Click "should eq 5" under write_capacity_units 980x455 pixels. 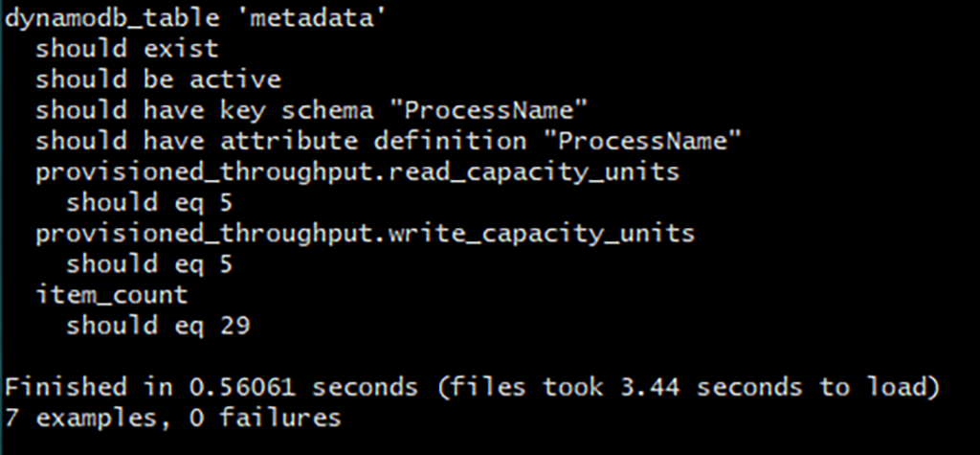[x=149, y=263]
